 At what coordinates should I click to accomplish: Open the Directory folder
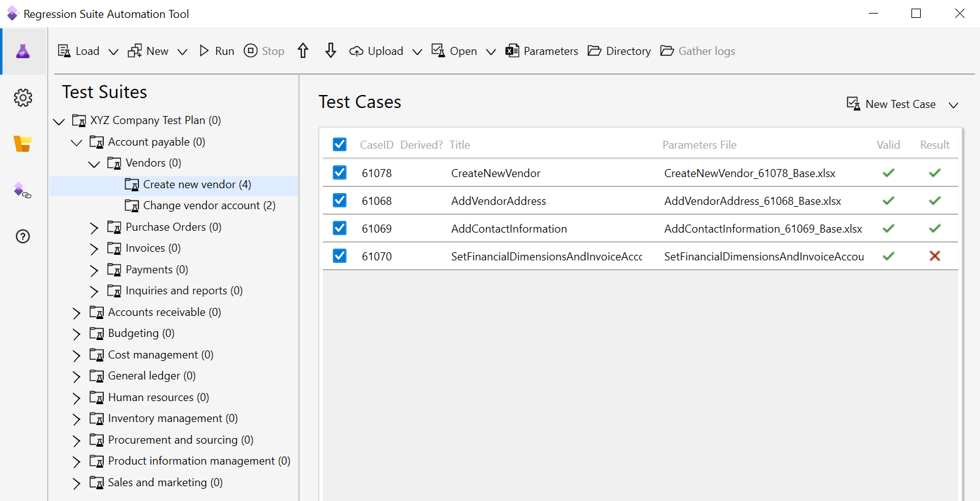click(x=619, y=51)
